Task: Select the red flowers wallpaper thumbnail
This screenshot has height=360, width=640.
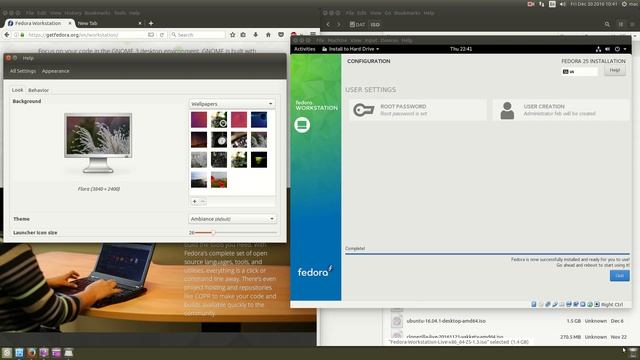Action: (219, 180)
